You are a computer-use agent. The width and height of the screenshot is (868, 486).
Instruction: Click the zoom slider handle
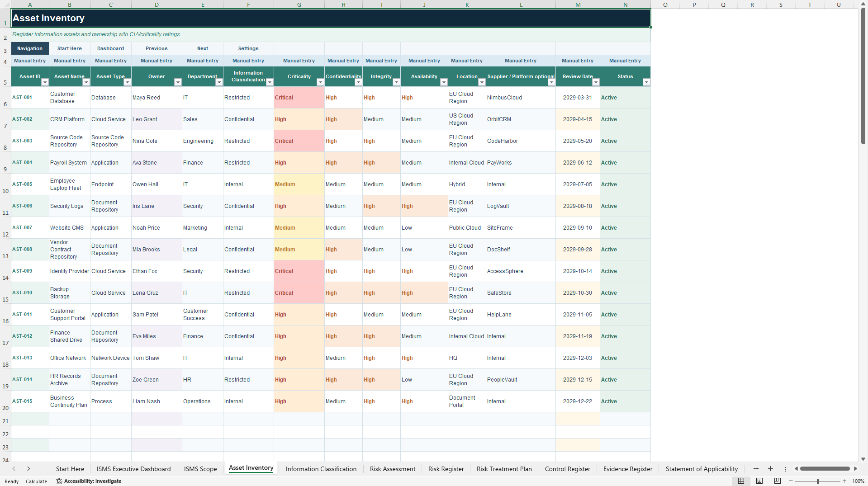coord(818,481)
